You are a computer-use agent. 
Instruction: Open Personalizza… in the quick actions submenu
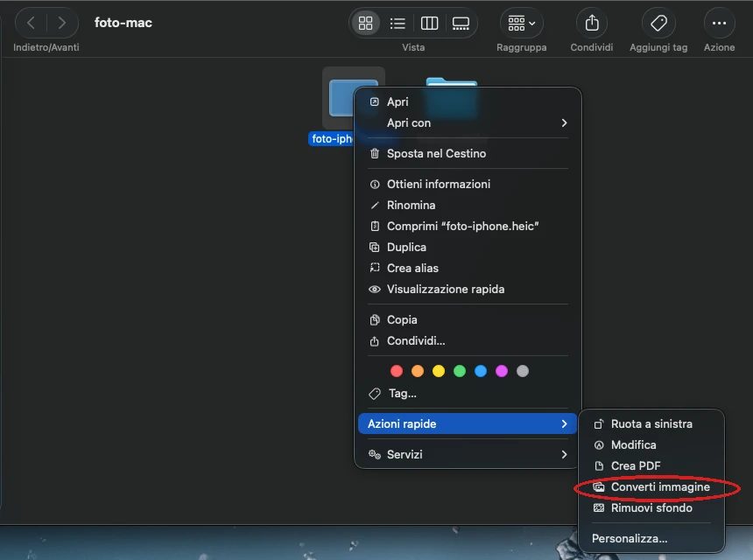click(x=651, y=538)
